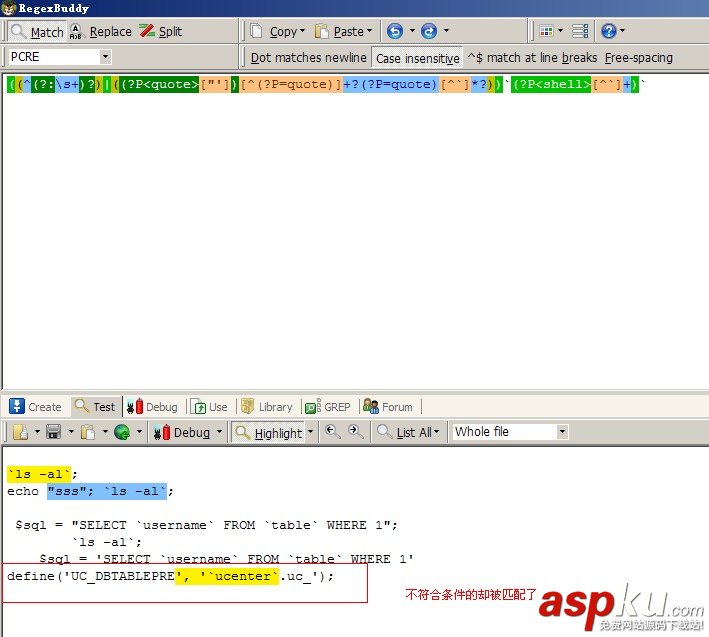Open the globe icon dropdown arrow
This screenshot has width=709, height=637.
(139, 432)
